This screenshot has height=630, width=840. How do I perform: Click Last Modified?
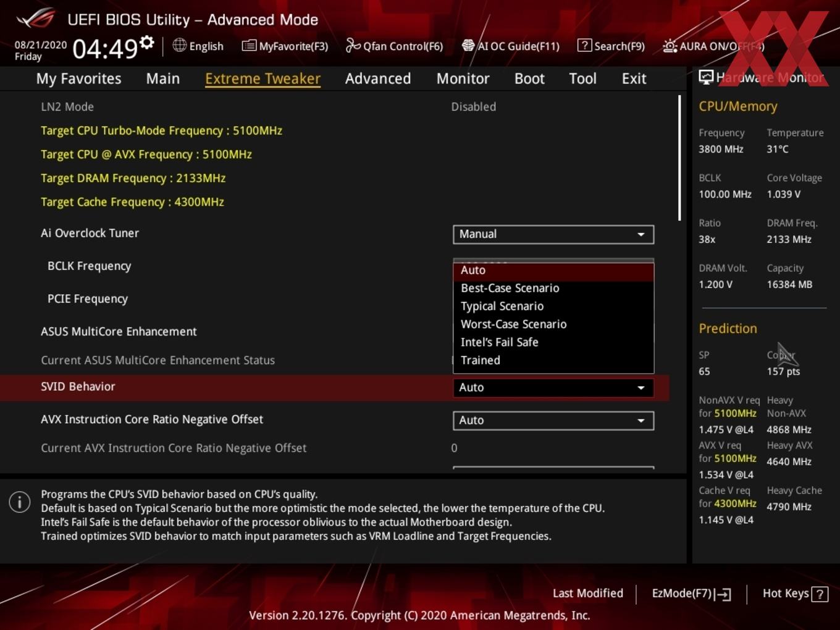pos(587,594)
